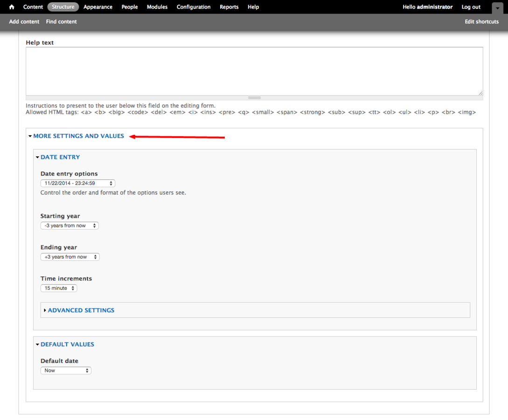508x420 pixels.
Task: Click the 'Default date' label
Action: point(59,361)
